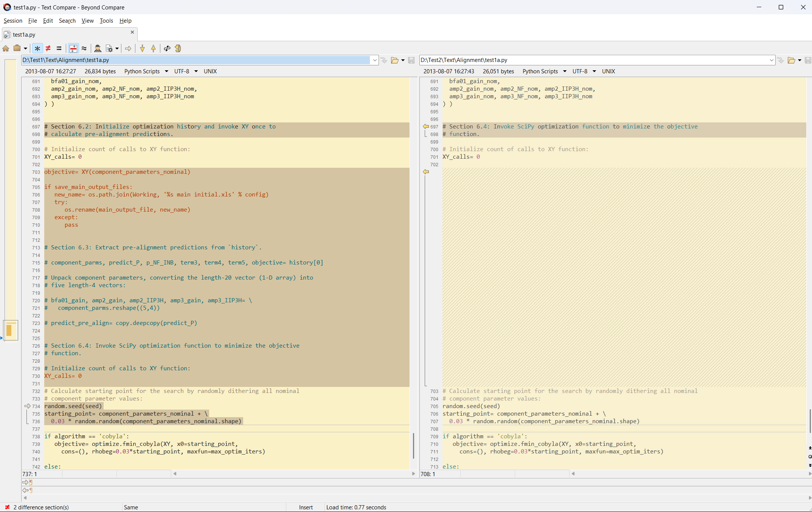The image size is (812, 512).
Task: Expand the File Format dropdown arrow
Action: point(117,48)
